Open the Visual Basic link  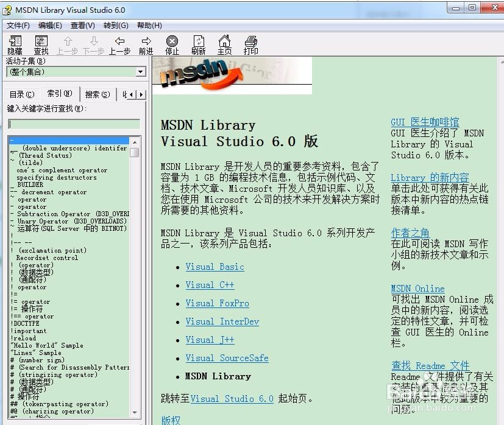tap(215, 267)
